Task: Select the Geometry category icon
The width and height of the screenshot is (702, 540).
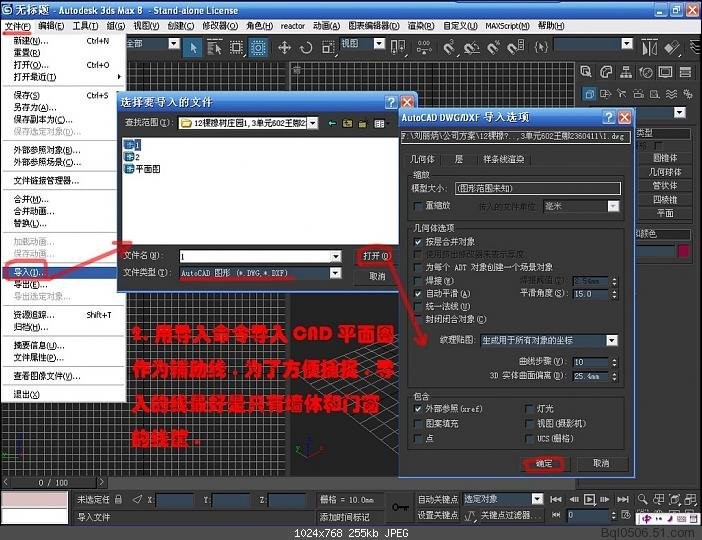Action: point(590,94)
